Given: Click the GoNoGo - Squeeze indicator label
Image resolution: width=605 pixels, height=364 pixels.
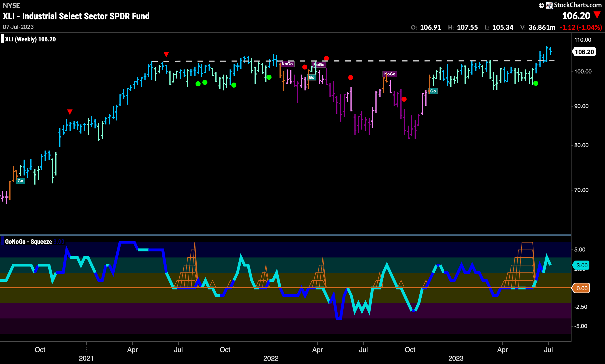Looking at the screenshot, I should point(29,242).
